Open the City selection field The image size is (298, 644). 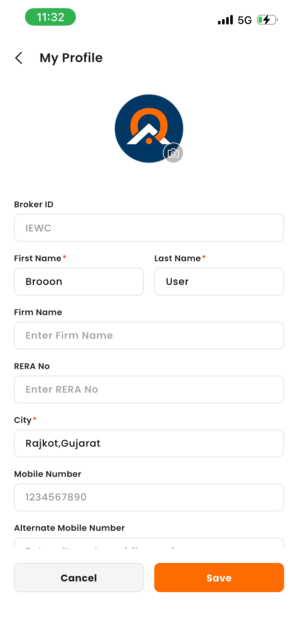[149, 443]
